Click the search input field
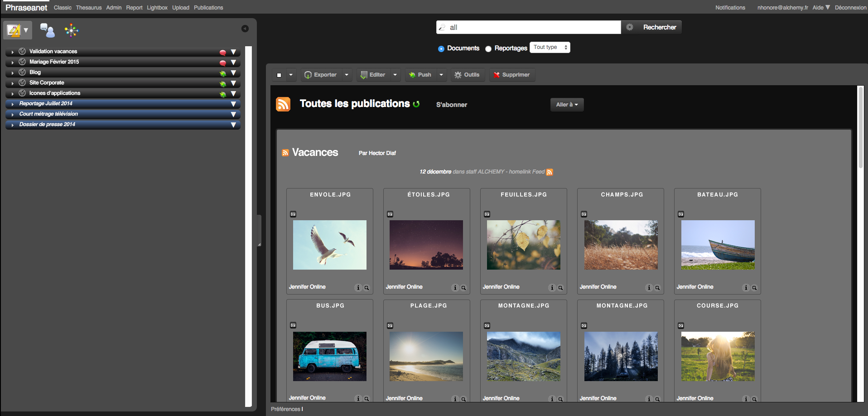This screenshot has height=416, width=868. click(529, 27)
